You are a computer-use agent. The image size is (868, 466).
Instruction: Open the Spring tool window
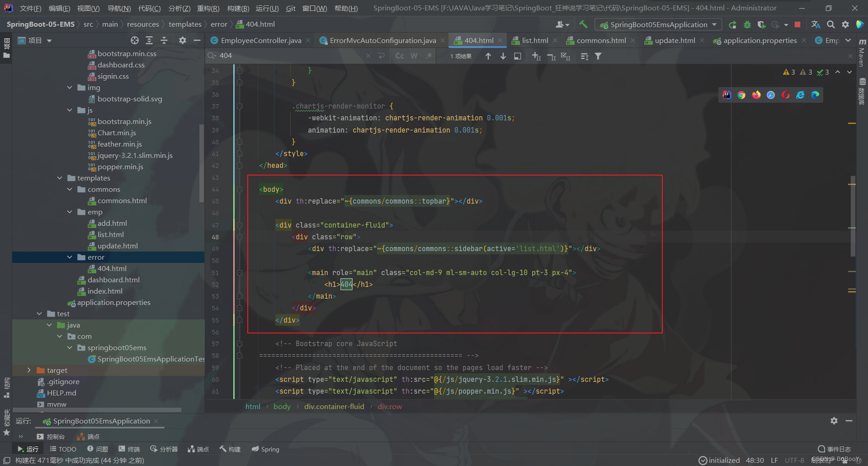tap(265, 449)
